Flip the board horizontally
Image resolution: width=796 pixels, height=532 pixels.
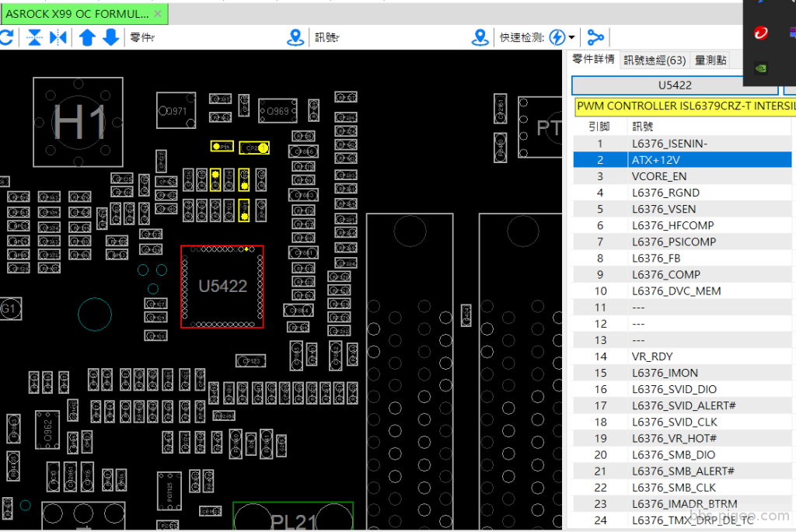click(x=58, y=37)
